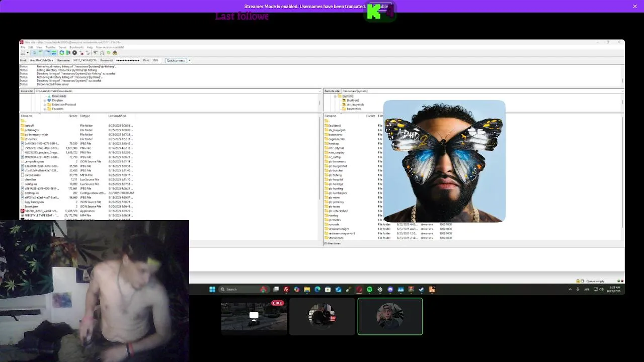Select the Downloads folder in the local tree
Viewport: 644px width, 362px height.
58,96
